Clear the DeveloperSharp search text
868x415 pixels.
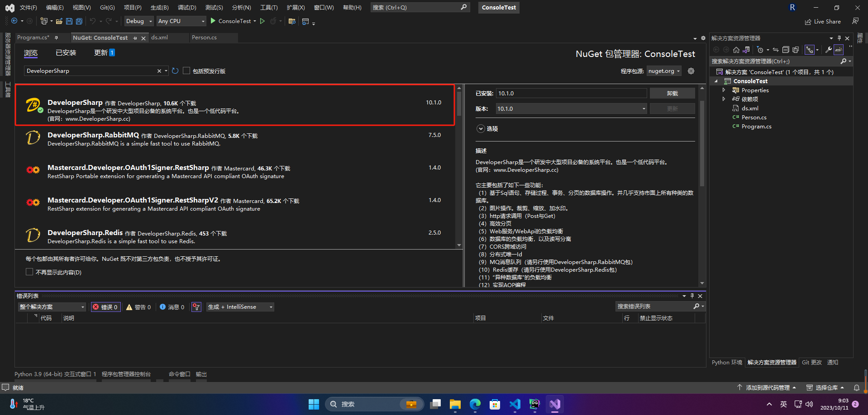point(159,71)
